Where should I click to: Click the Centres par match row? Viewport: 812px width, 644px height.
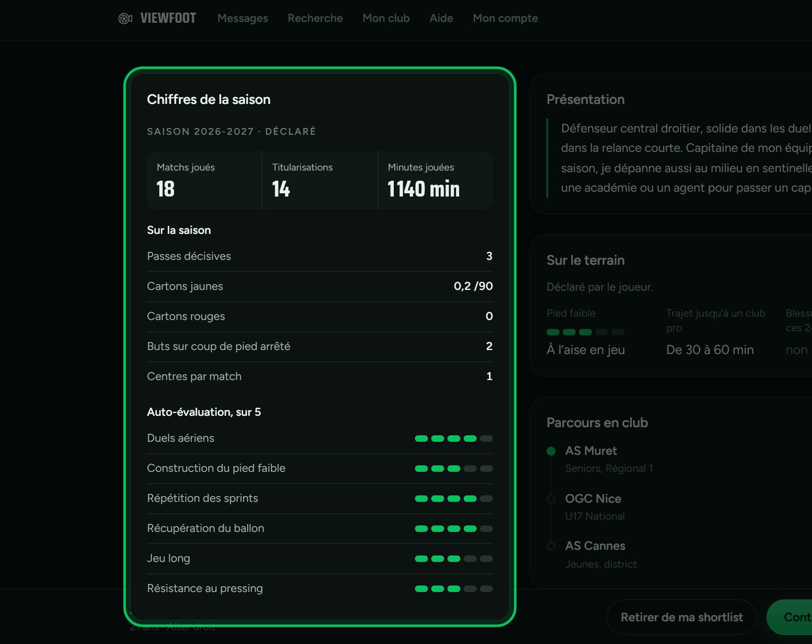click(x=320, y=376)
